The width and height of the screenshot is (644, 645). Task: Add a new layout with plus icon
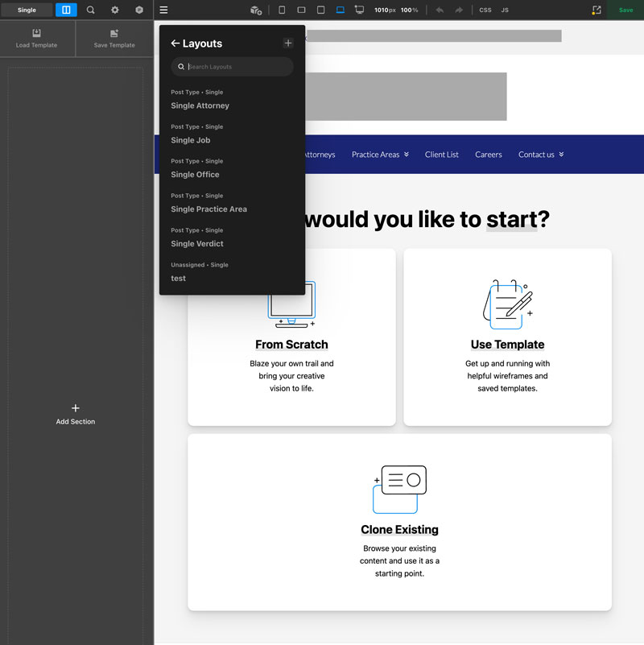point(288,43)
